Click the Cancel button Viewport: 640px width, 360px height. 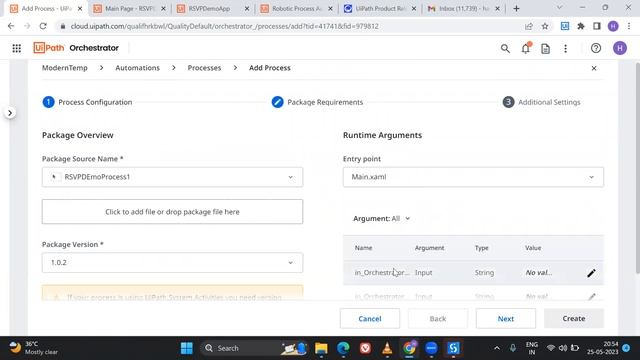[370, 319]
